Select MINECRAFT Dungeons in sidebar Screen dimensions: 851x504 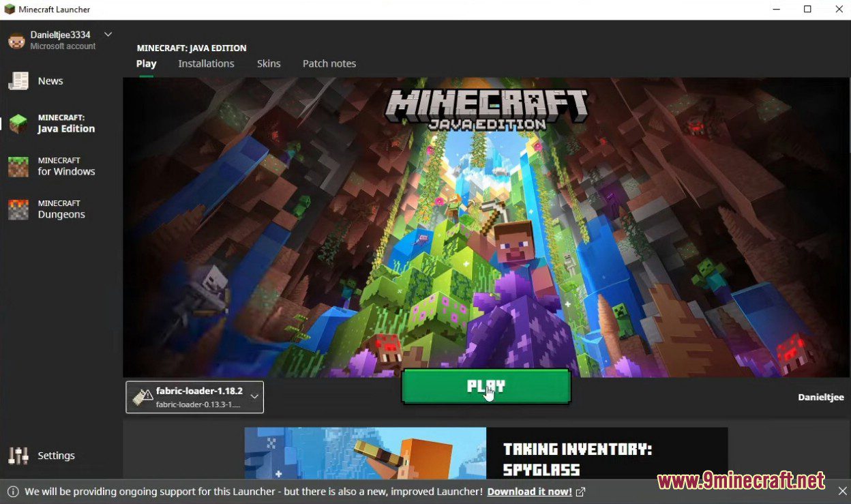tap(61, 209)
